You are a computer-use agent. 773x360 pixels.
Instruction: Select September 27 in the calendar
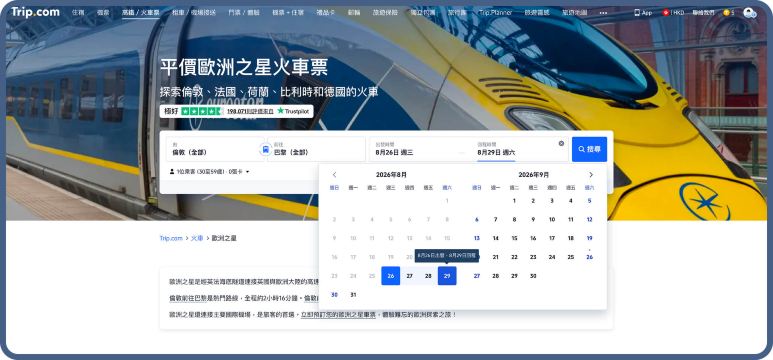coord(477,276)
